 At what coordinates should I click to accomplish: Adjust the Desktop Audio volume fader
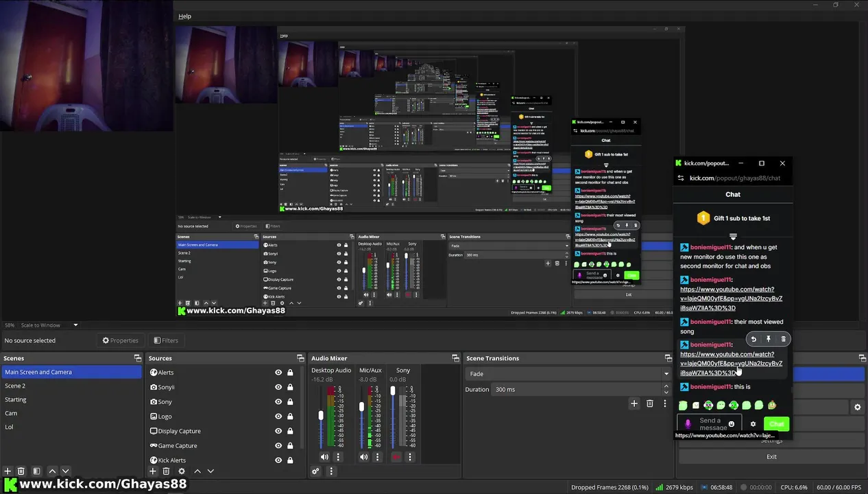[320, 416]
